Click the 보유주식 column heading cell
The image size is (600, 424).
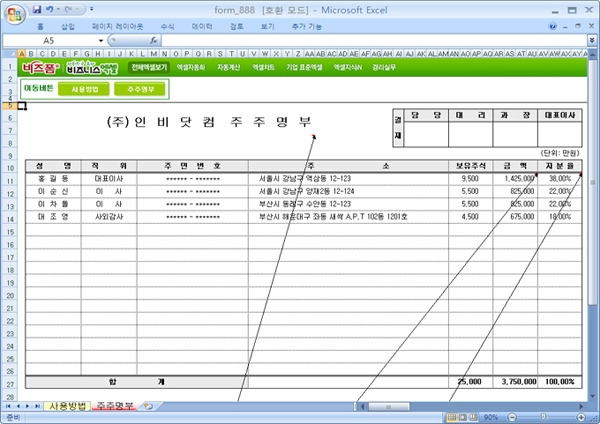pyautogui.click(x=471, y=166)
